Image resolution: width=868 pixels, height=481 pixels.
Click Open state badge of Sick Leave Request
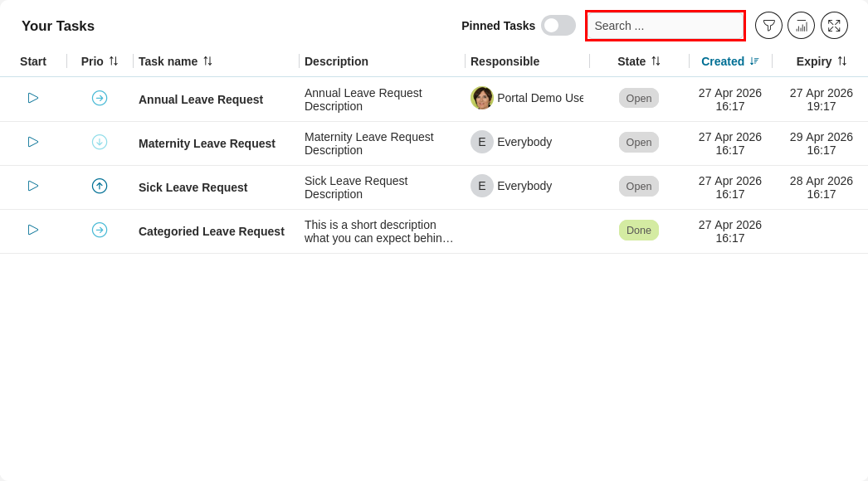(x=639, y=186)
